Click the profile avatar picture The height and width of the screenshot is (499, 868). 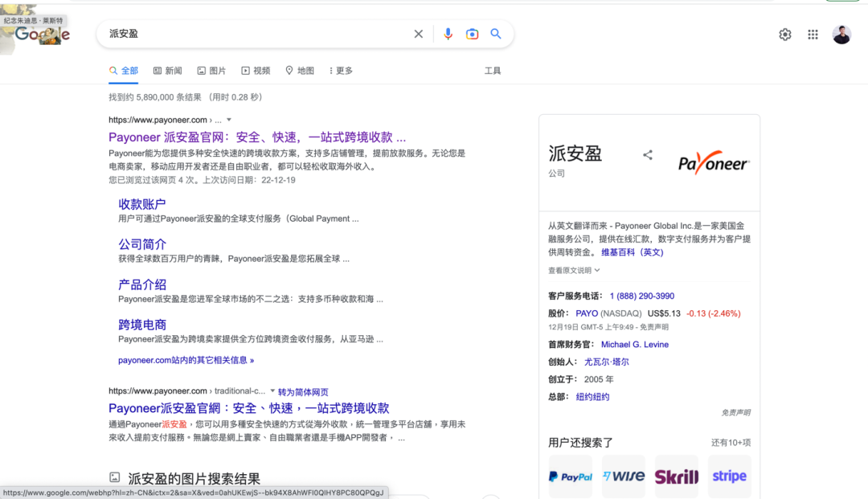point(841,34)
